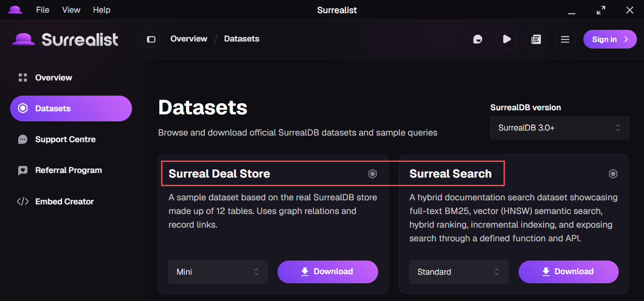Download the Surreal Search dataset

click(569, 272)
